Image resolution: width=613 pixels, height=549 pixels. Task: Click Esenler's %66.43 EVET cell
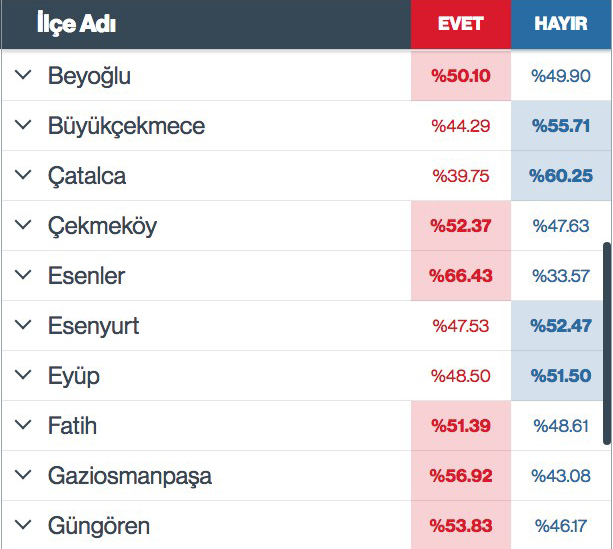(x=461, y=276)
